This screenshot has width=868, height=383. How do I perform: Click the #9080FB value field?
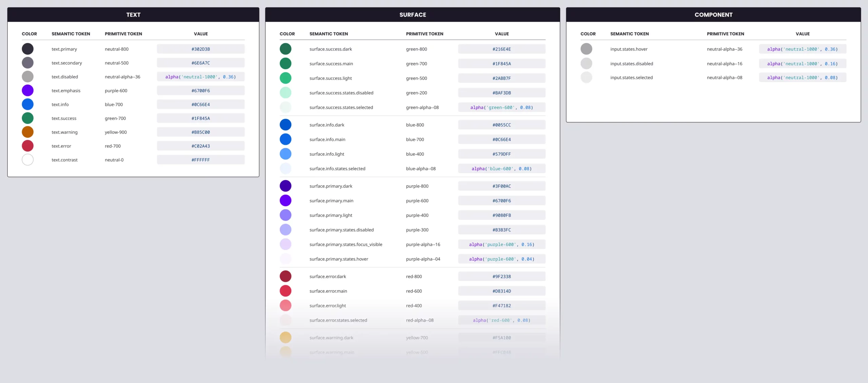[502, 215]
